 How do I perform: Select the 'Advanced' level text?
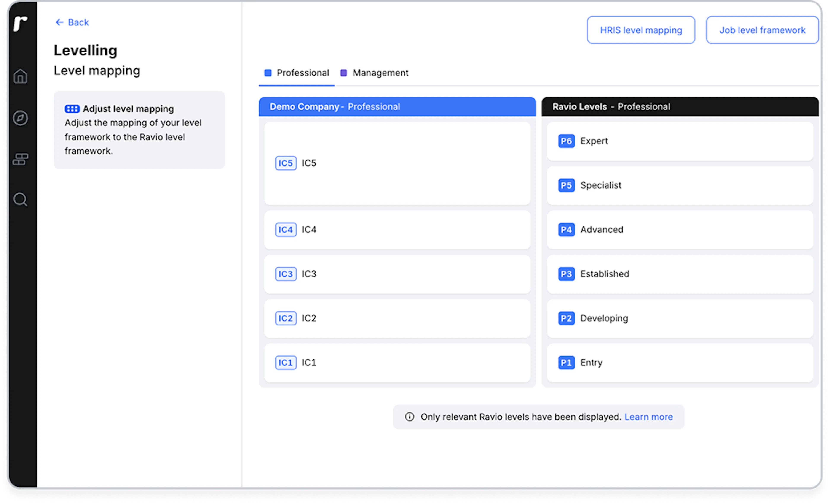(602, 230)
